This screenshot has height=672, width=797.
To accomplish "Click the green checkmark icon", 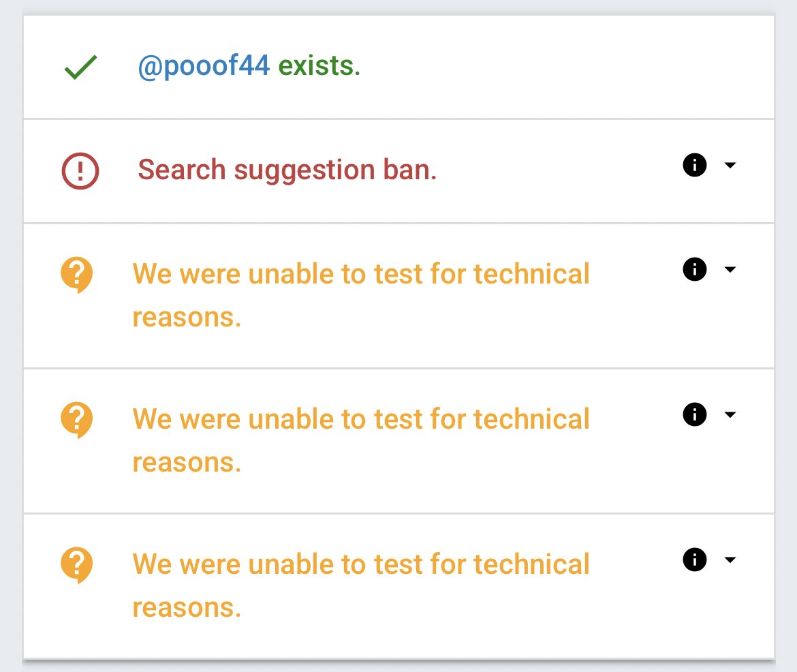I will click(80, 67).
